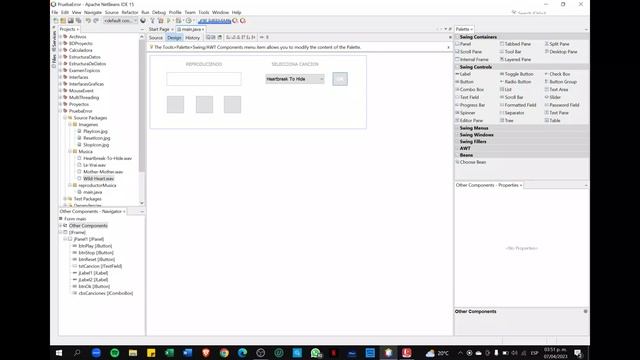Collapse the Imagenes package node
This screenshot has height=360, width=640.
click(x=70, y=124)
